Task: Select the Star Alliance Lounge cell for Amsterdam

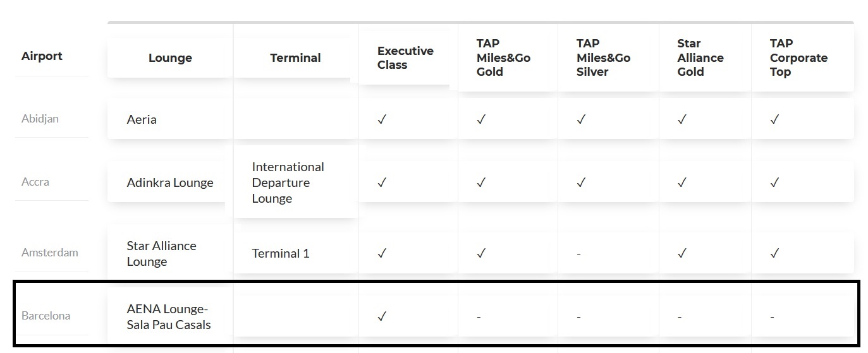Action: [161, 253]
